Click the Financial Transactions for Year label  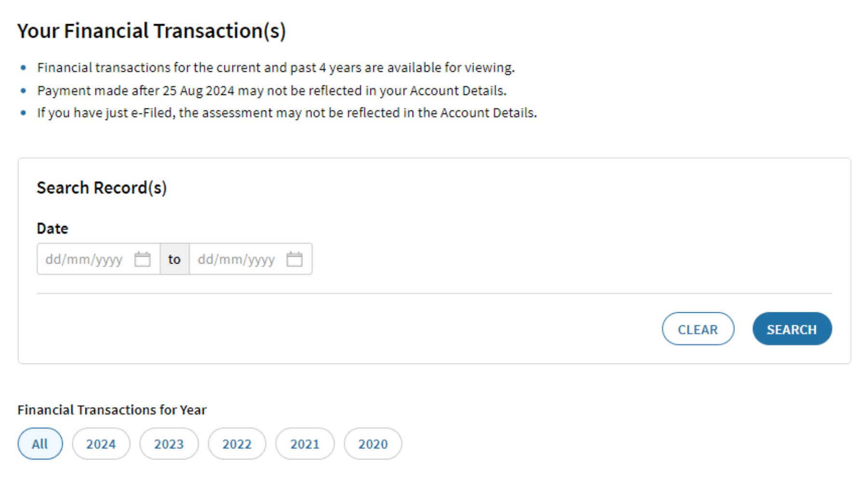(112, 410)
